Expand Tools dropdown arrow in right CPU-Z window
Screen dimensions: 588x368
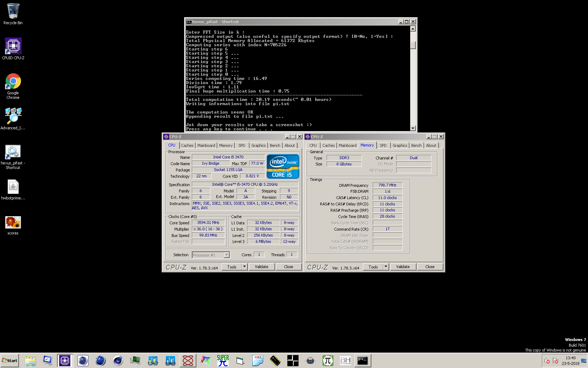[x=386, y=267]
